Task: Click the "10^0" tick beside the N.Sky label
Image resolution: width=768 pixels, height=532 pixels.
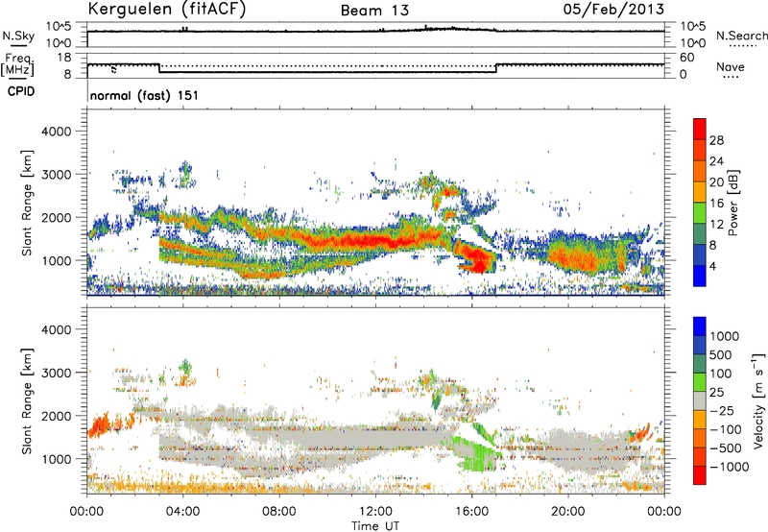Action: tap(59, 43)
